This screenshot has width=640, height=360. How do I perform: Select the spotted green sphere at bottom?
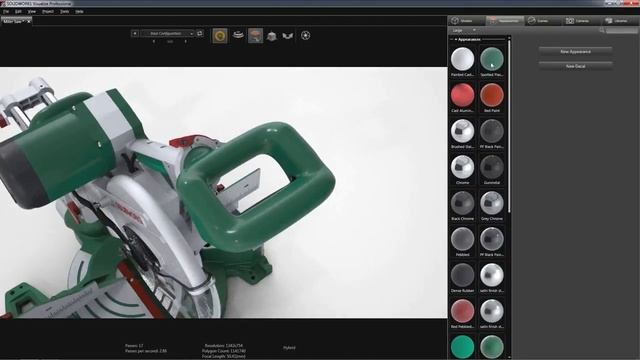(x=491, y=347)
